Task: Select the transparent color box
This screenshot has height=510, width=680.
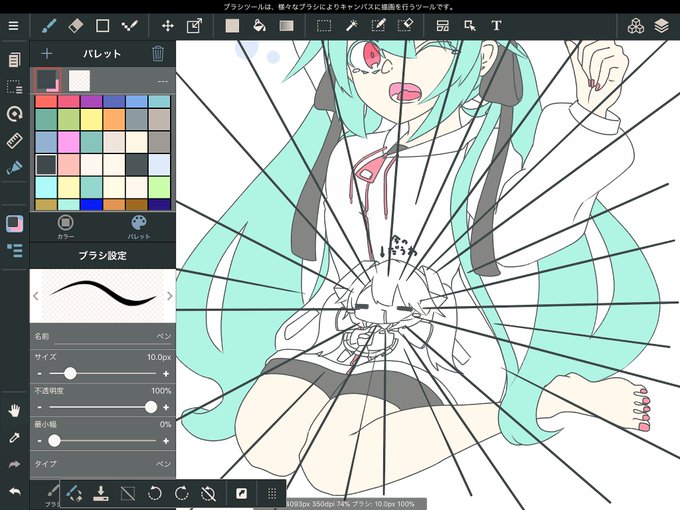Action: 79,81
